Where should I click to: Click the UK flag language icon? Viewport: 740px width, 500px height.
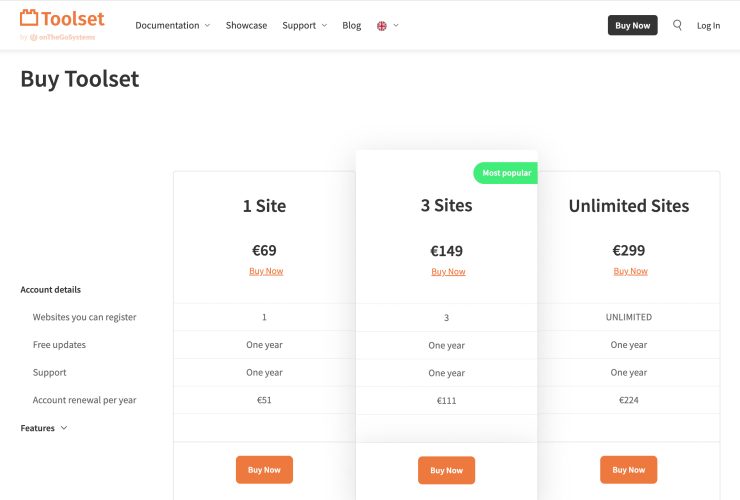pos(382,26)
